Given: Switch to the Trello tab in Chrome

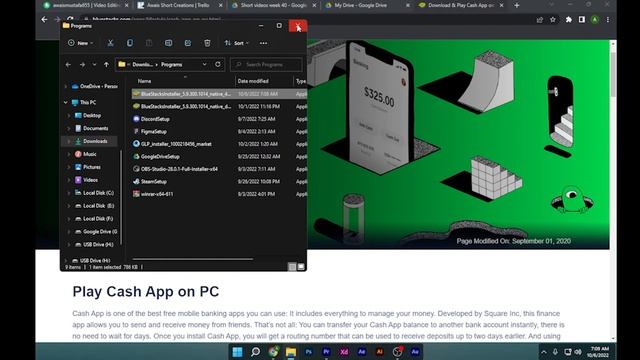Looking at the screenshot, I should (180, 5).
